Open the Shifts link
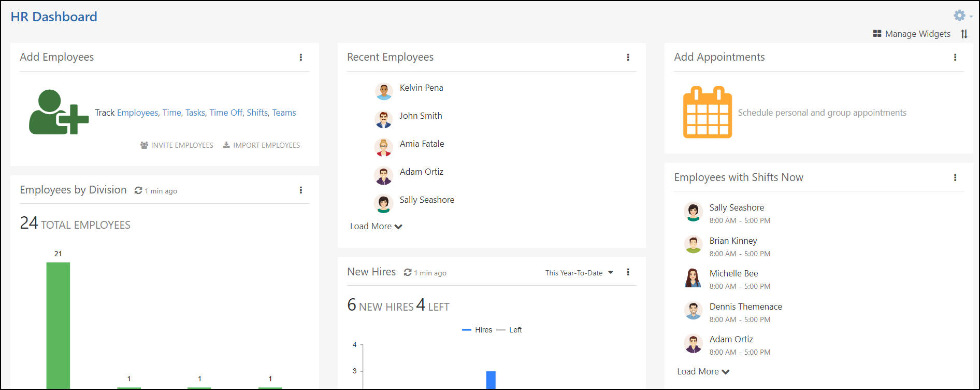 click(257, 113)
